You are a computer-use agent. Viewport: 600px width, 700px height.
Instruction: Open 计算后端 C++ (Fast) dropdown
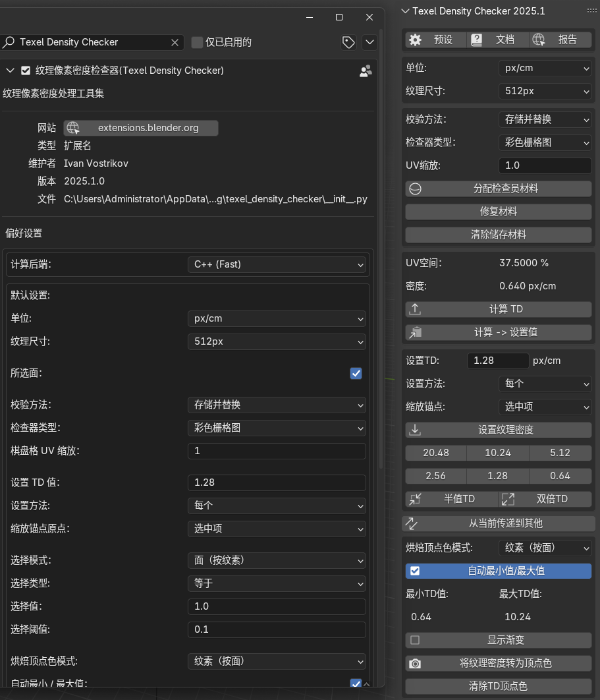(x=277, y=264)
